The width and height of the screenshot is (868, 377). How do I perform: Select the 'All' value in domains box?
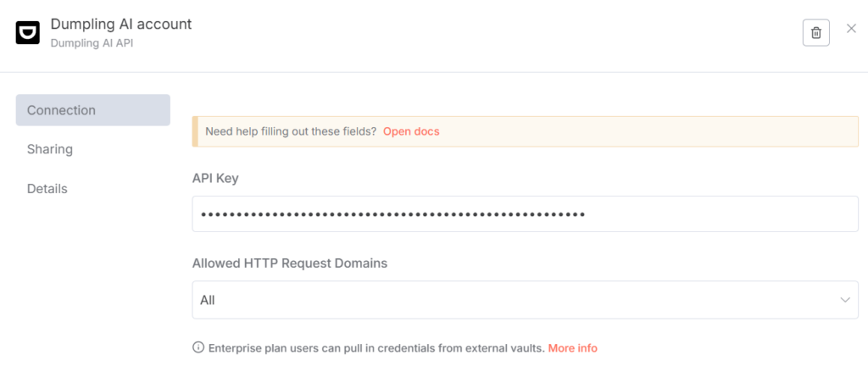[x=209, y=300]
